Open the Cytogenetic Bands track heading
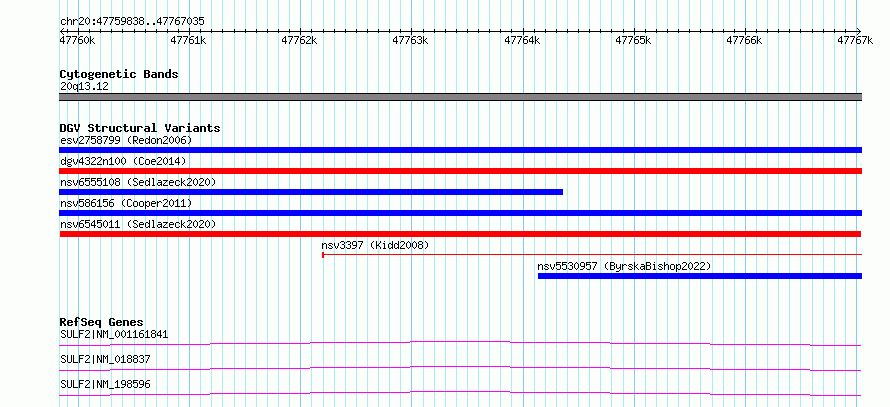This screenshot has width=890, height=407. [x=119, y=74]
